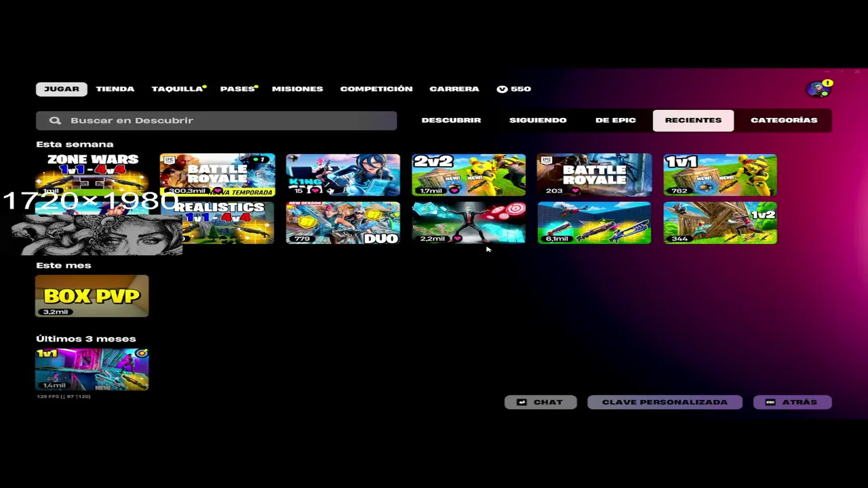Show the SIGUIENDO list
868x488 pixels.
[x=538, y=121]
